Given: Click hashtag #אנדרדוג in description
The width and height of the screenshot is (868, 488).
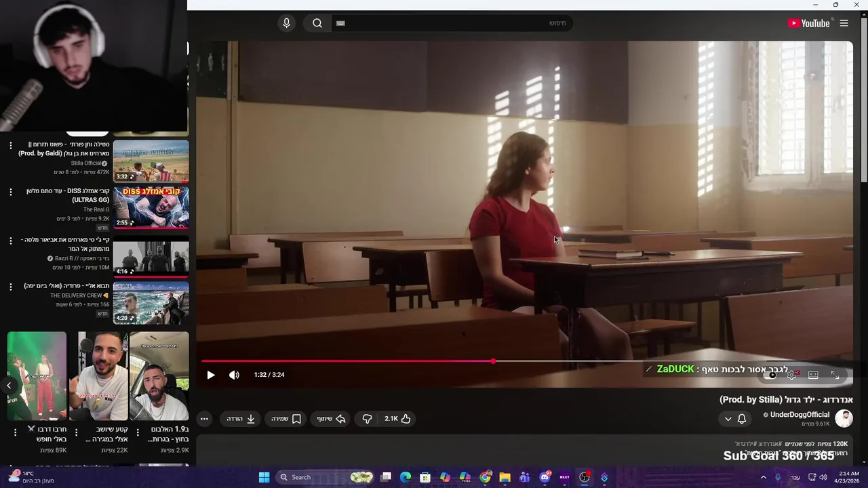Looking at the screenshot, I should [769, 445].
